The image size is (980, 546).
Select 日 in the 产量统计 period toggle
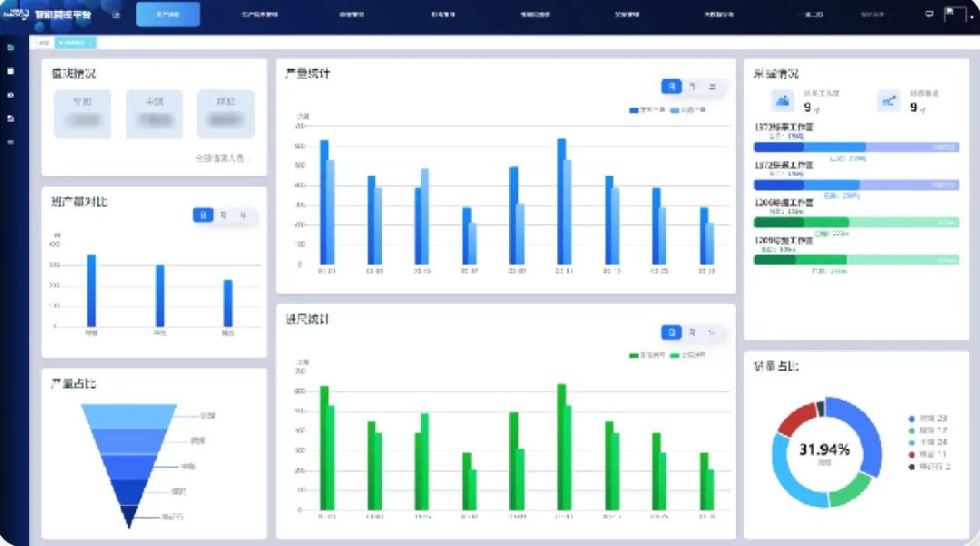(x=671, y=86)
